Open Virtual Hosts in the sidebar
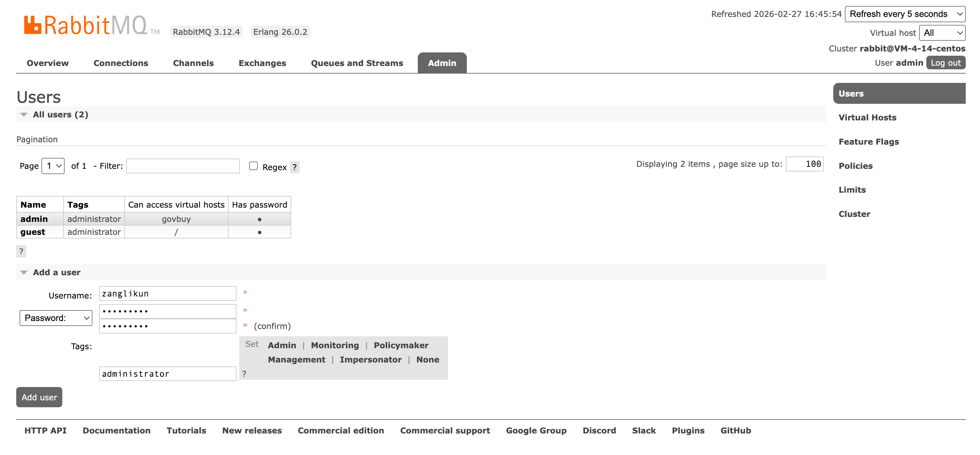The image size is (980, 455). point(867,118)
